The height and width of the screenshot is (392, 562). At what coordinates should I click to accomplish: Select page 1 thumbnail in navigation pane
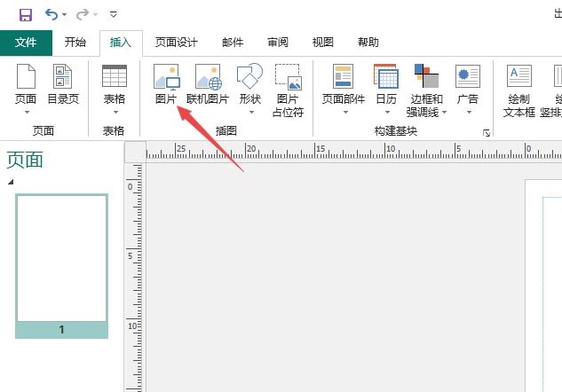click(x=61, y=266)
